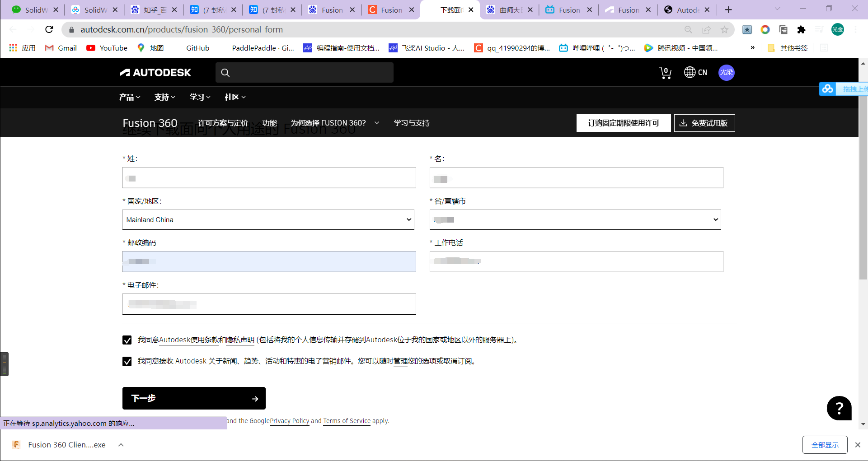The image size is (868, 461).
Task: Open a new tab with plus icon
Action: 728,9
